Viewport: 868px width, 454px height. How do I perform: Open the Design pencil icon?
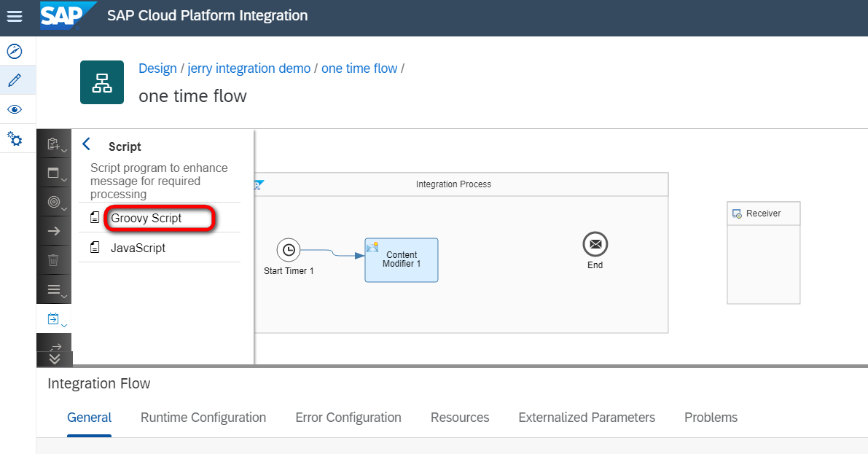click(15, 80)
